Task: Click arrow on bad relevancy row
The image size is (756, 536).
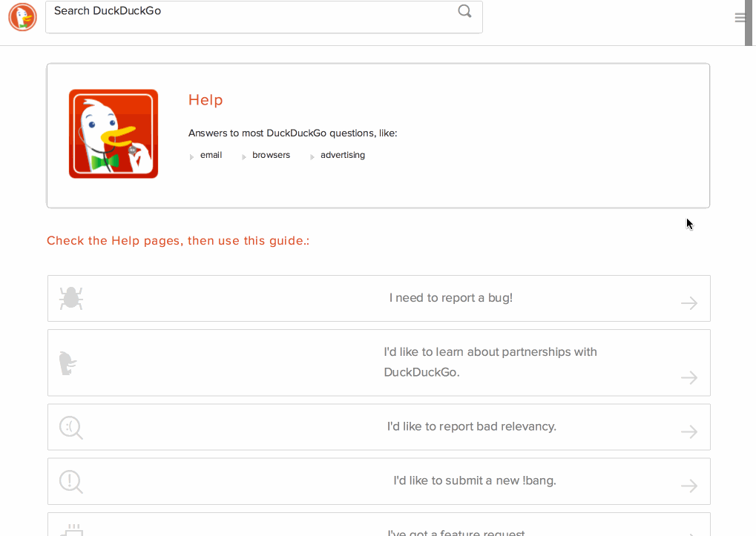Action: point(689,431)
